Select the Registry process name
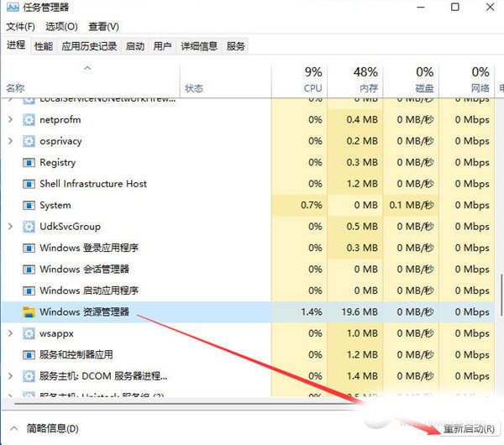 click(57, 163)
